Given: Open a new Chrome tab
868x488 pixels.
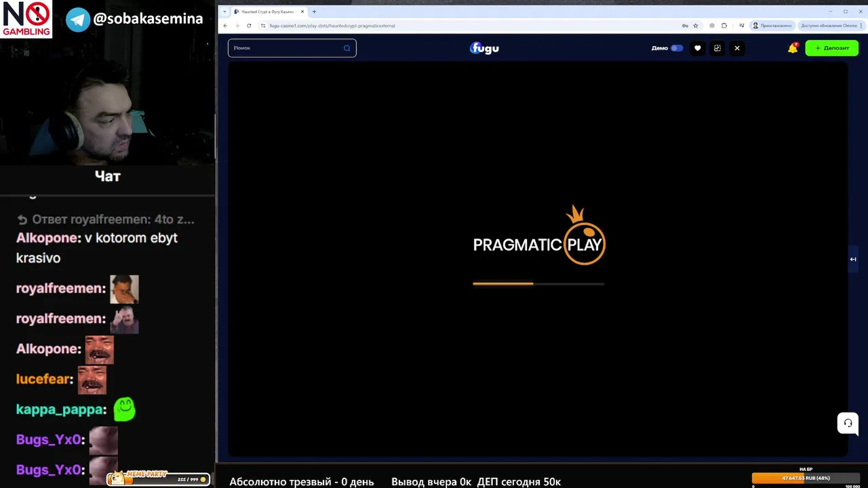Looking at the screenshot, I should (x=314, y=12).
